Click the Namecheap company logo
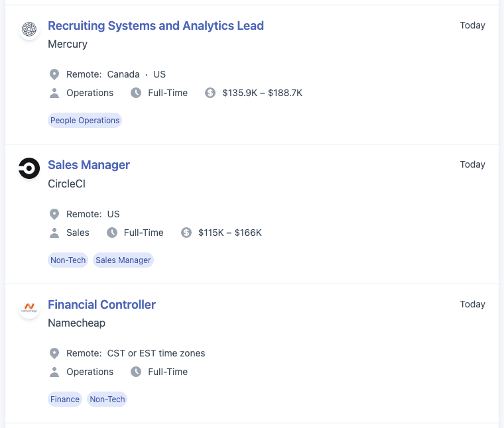The height and width of the screenshot is (428, 504). pyautogui.click(x=29, y=308)
